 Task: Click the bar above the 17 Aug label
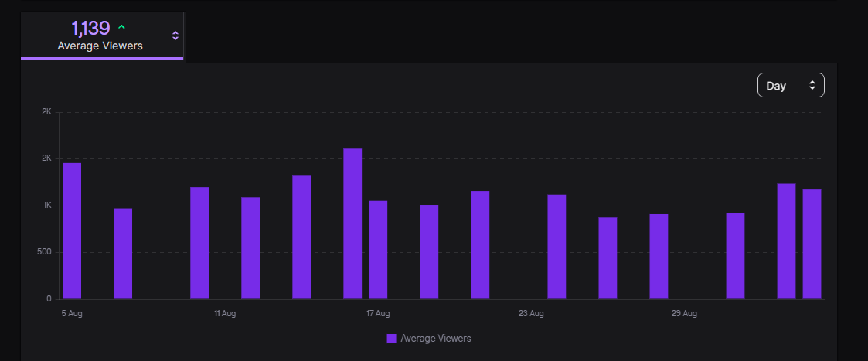click(x=378, y=250)
